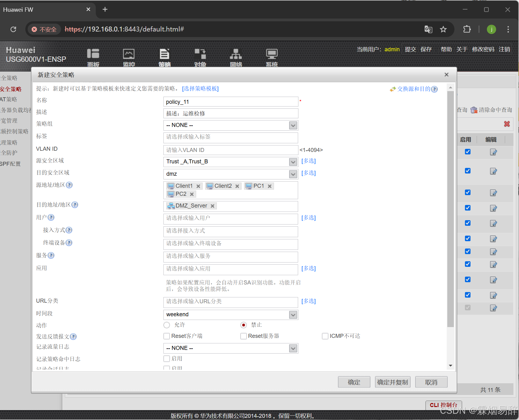
Task: Click 提交 in top menu
Action: (x=410, y=49)
